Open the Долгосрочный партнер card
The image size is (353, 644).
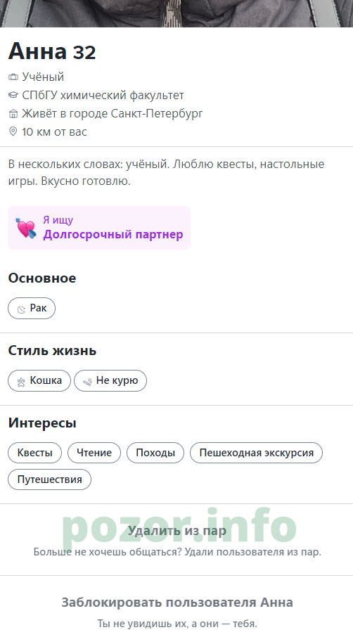pos(99,228)
